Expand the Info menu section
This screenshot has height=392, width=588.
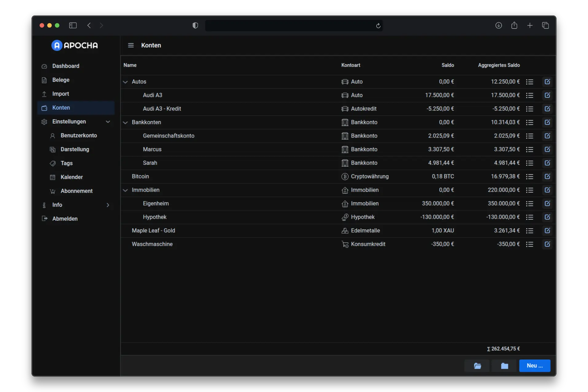[x=108, y=205]
